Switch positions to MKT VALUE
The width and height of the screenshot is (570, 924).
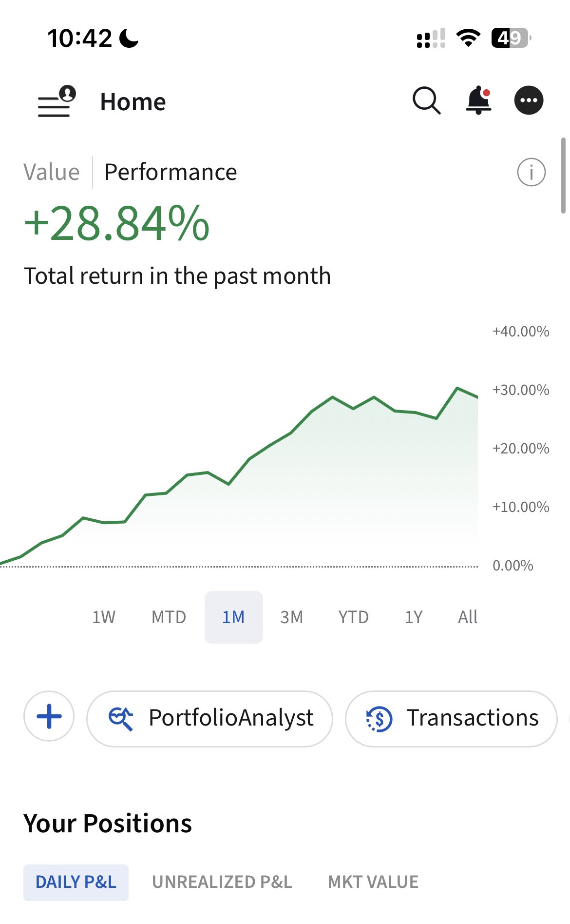373,882
